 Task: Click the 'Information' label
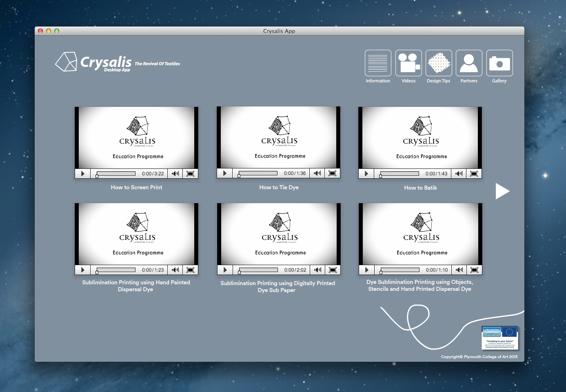click(378, 81)
